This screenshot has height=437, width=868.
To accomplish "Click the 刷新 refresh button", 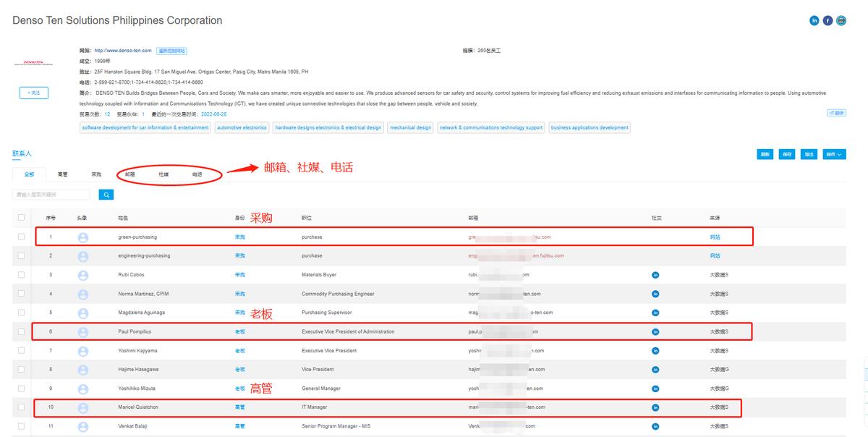I will [x=765, y=154].
